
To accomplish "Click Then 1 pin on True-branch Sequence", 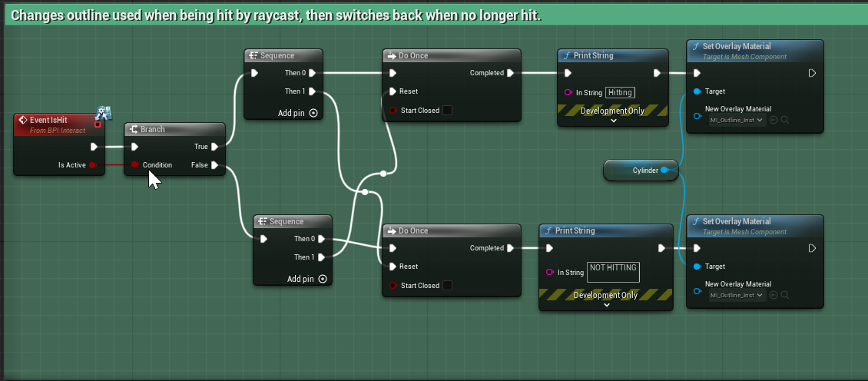I will tap(312, 91).
